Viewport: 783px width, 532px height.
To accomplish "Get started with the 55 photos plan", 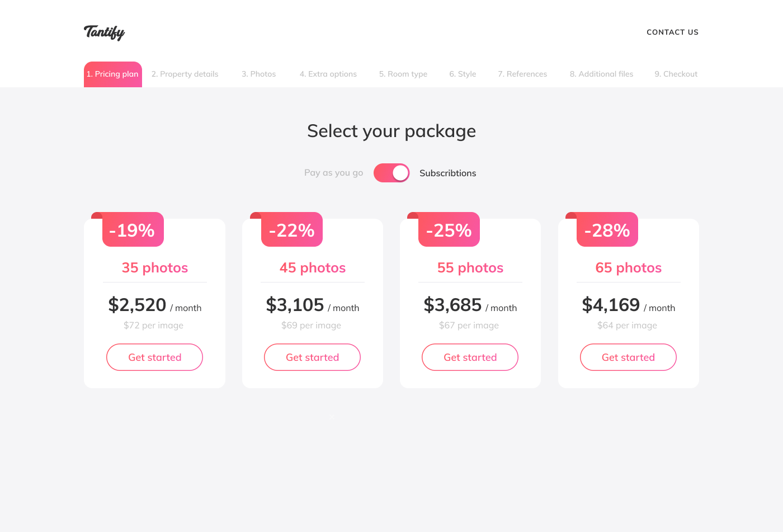I will tap(470, 357).
